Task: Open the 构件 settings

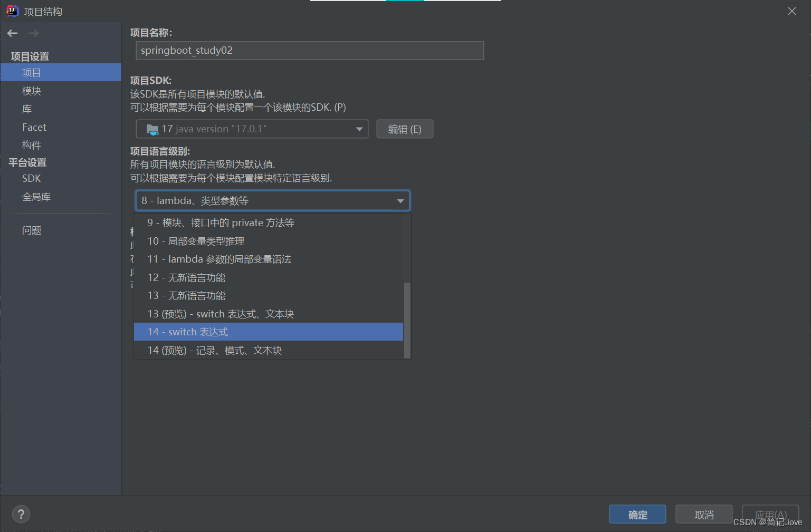Action: pyautogui.click(x=32, y=145)
